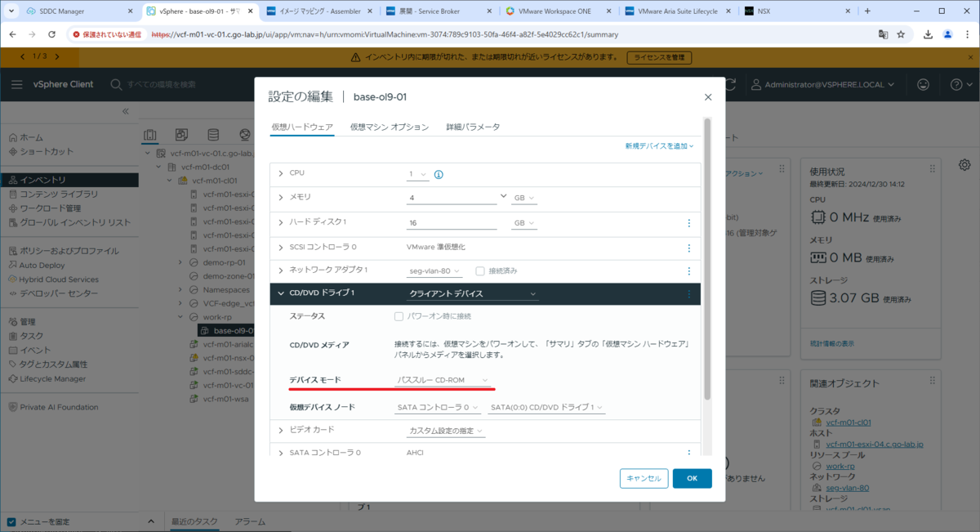Click the feedback smiley icon
Screen dimensions: 980x532
(924, 84)
